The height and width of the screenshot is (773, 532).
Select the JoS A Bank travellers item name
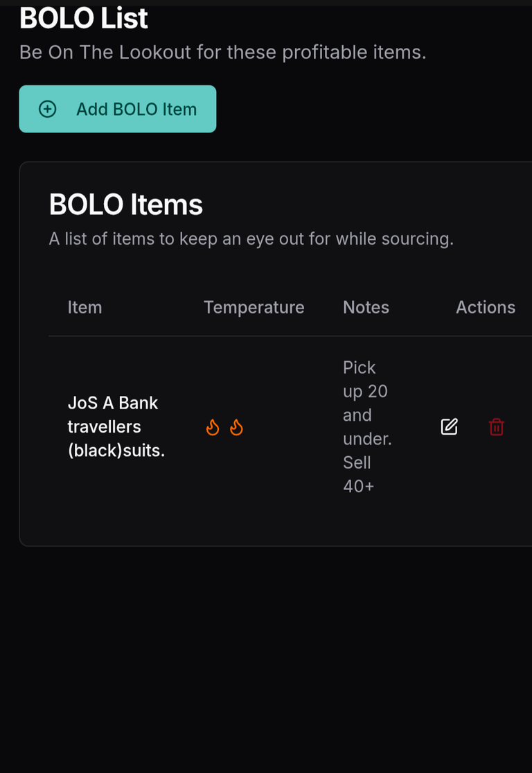116,426
